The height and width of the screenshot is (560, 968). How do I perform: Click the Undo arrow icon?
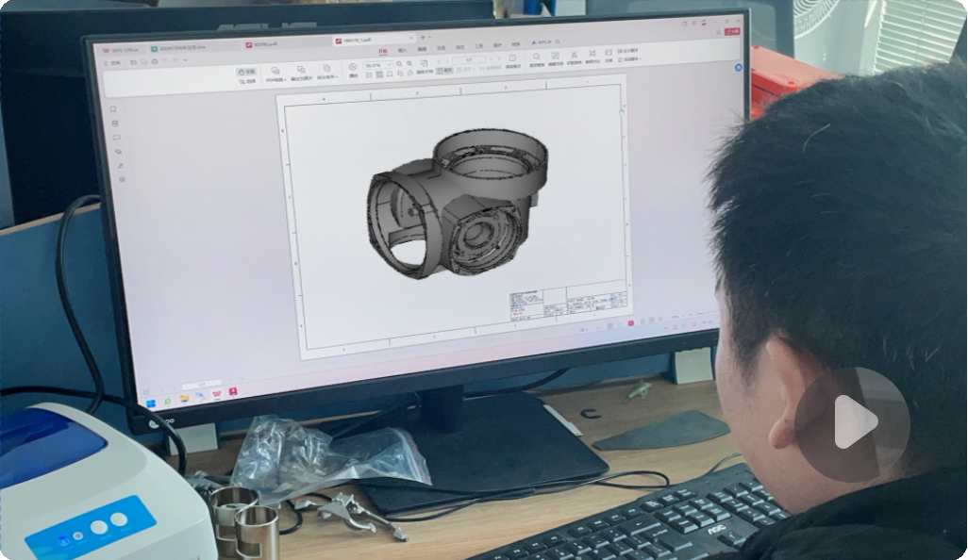[x=165, y=61]
